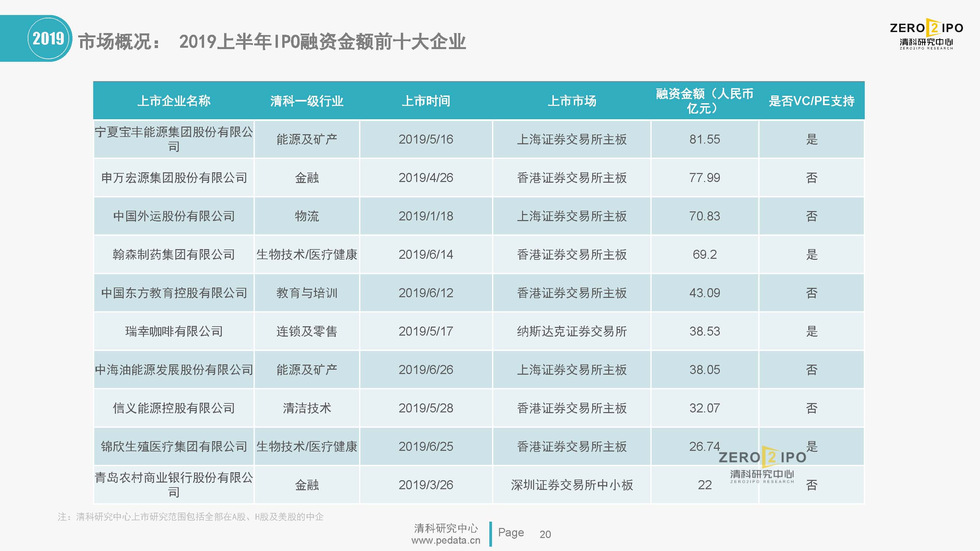980x551 pixels.
Task: Select the 清科一级行业 column header
Action: 307,101
